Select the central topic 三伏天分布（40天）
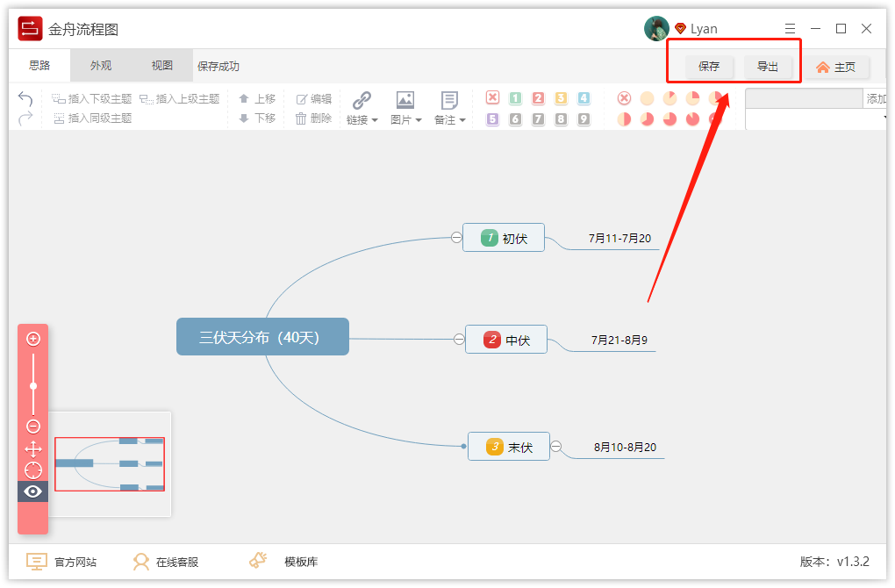This screenshot has height=588, width=895. coord(262,337)
